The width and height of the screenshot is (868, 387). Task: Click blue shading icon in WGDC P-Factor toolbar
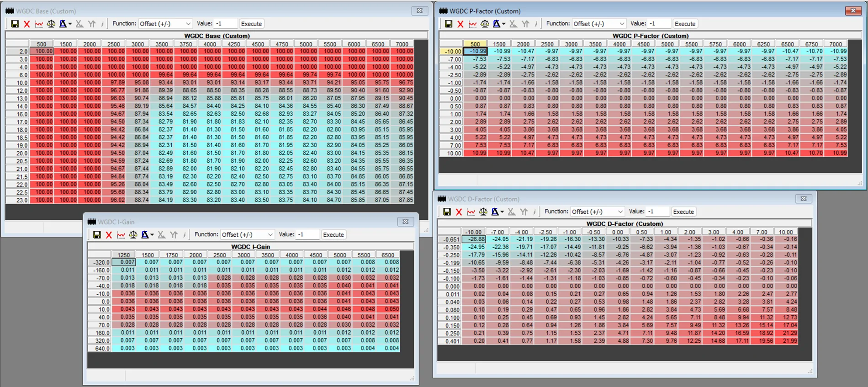click(x=496, y=24)
